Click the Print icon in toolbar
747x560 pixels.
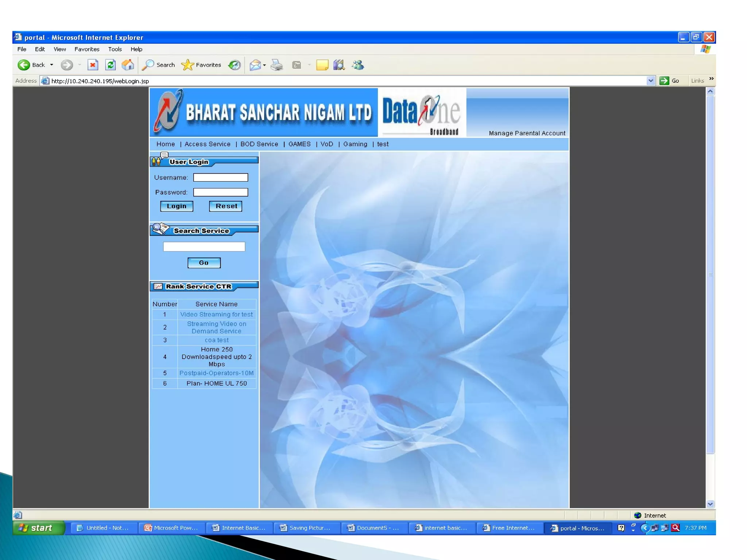coord(277,65)
